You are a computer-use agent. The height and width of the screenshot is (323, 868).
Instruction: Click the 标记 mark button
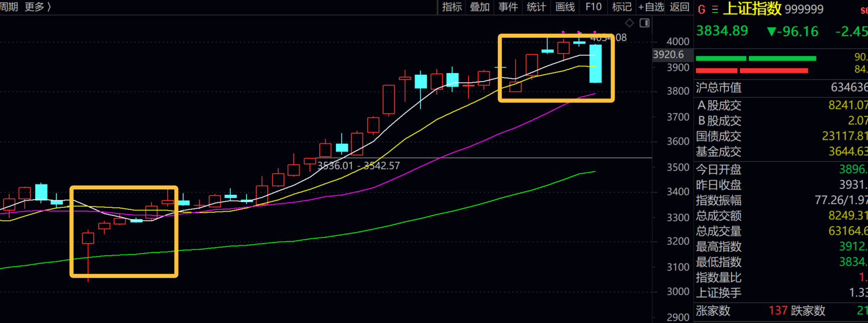pyautogui.click(x=621, y=7)
